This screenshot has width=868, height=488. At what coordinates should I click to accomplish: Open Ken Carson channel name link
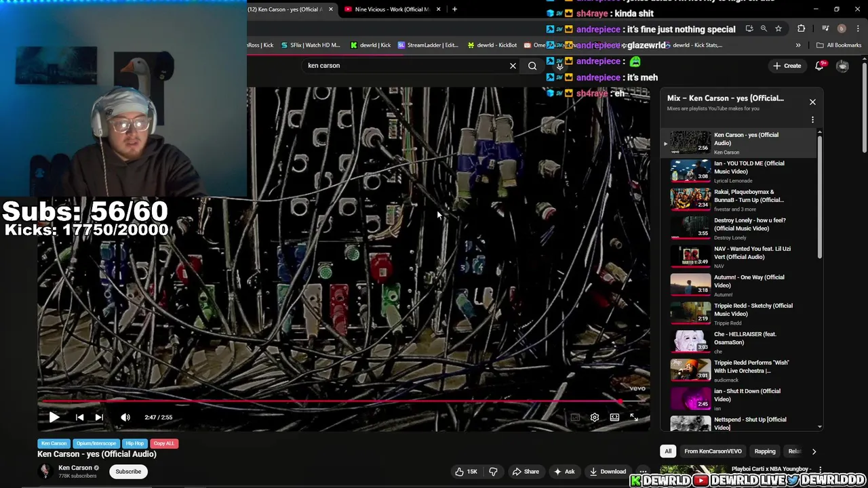click(75, 468)
